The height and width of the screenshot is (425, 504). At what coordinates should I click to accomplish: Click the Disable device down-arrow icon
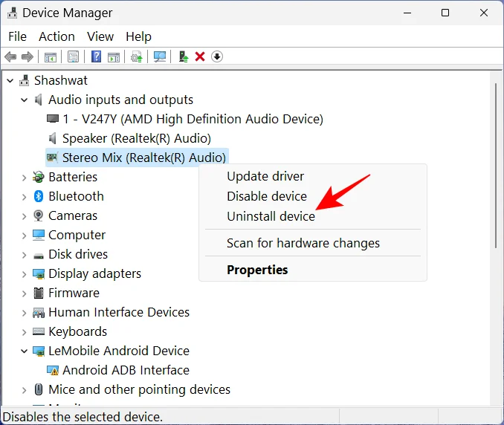(217, 57)
